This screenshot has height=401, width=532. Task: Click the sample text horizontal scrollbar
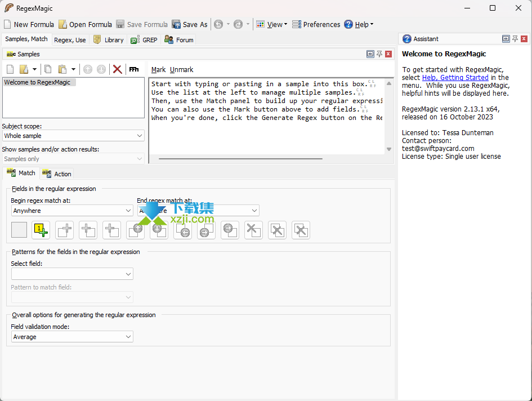tap(240, 159)
